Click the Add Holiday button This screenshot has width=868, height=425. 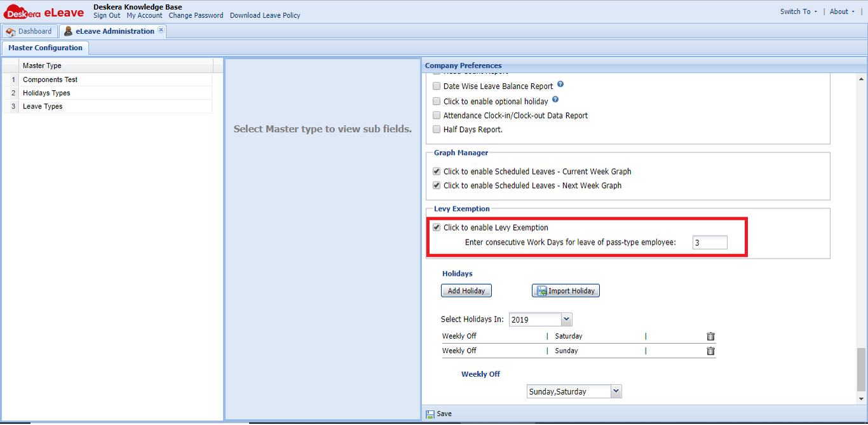(x=466, y=290)
